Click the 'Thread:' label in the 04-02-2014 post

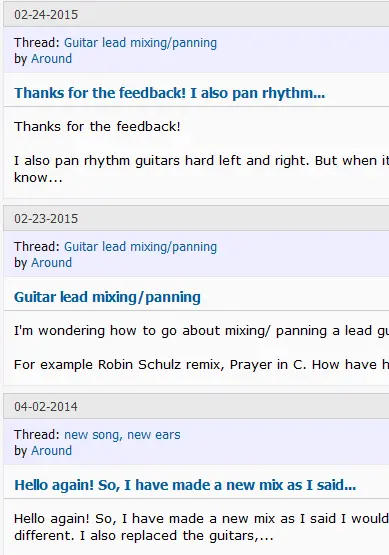coord(37,435)
